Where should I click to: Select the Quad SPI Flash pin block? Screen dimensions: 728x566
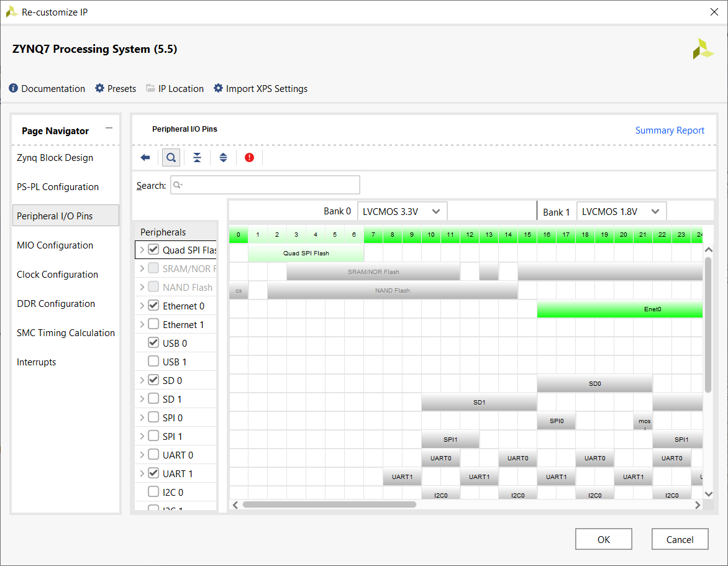306,253
